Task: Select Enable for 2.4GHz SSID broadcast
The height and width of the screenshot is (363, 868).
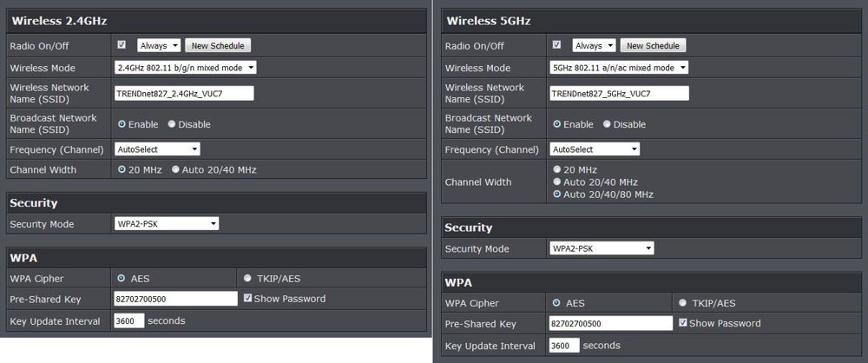Action: pos(122,124)
